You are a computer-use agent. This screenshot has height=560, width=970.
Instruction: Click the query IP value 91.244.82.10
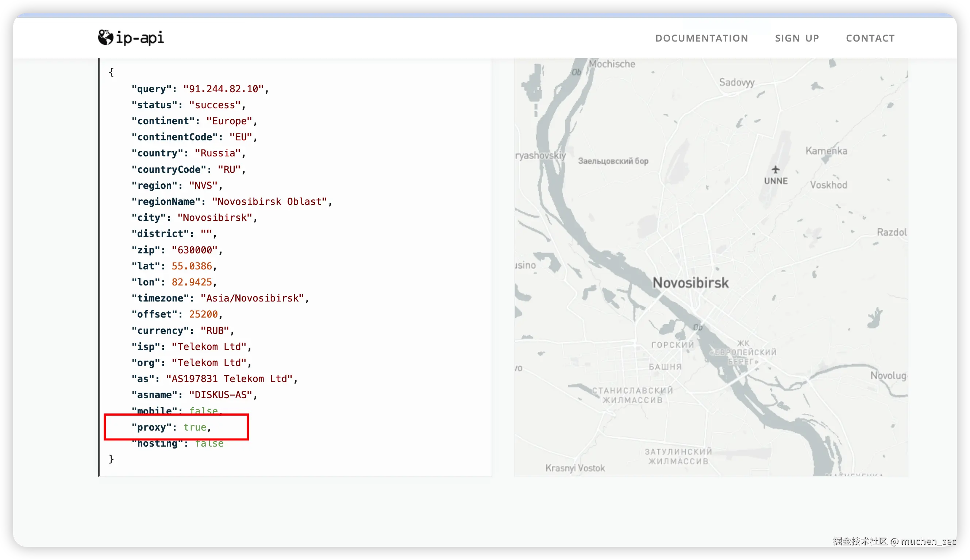coord(223,89)
